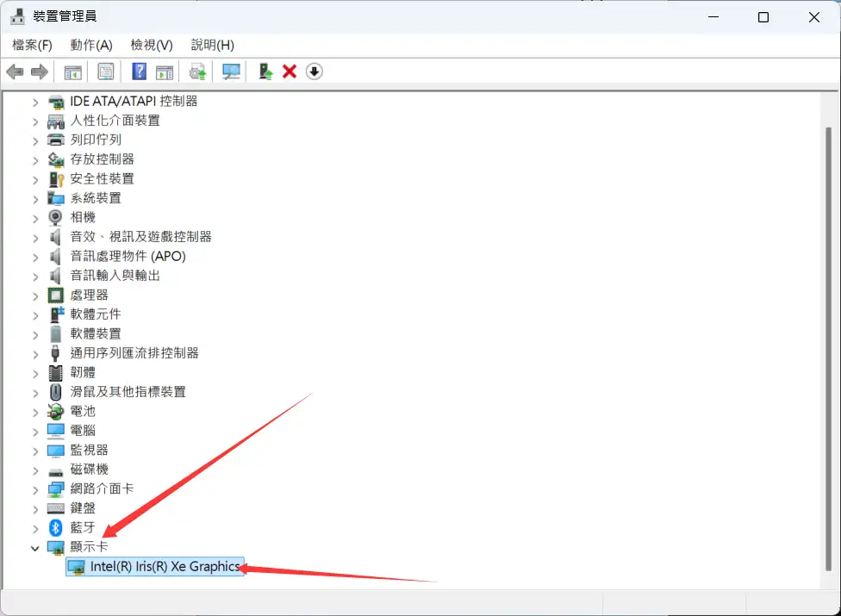Close the 裝置管理員 window

pyautogui.click(x=813, y=17)
